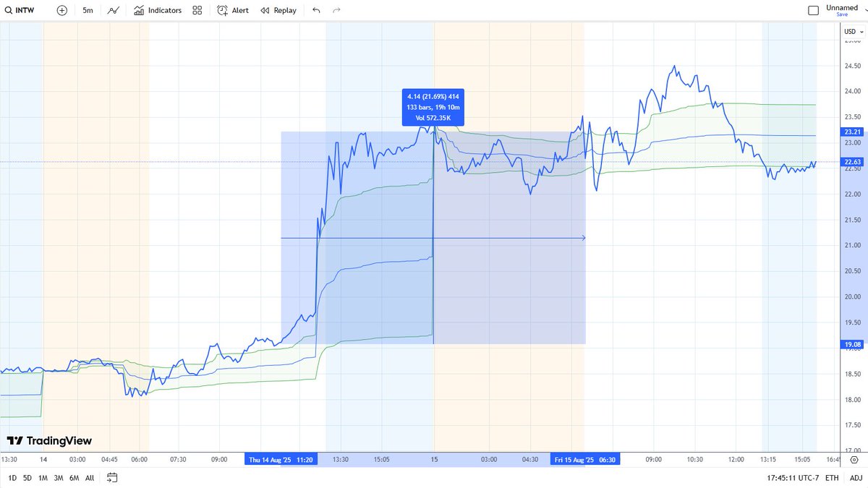This screenshot has width=868, height=488.
Task: Click the Save link under Unnamed
Action: click(841, 15)
